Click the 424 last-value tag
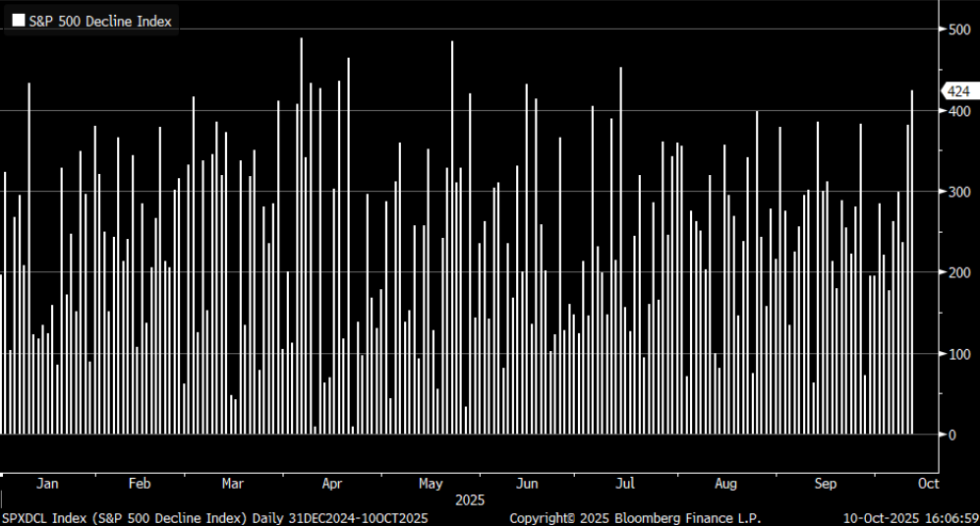 coord(957,91)
